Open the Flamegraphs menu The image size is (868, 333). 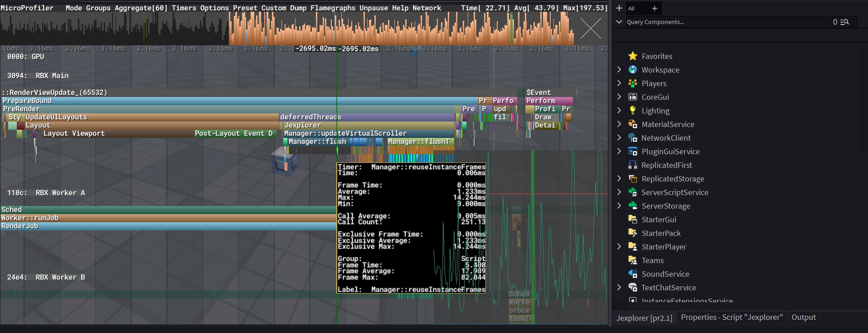click(333, 8)
